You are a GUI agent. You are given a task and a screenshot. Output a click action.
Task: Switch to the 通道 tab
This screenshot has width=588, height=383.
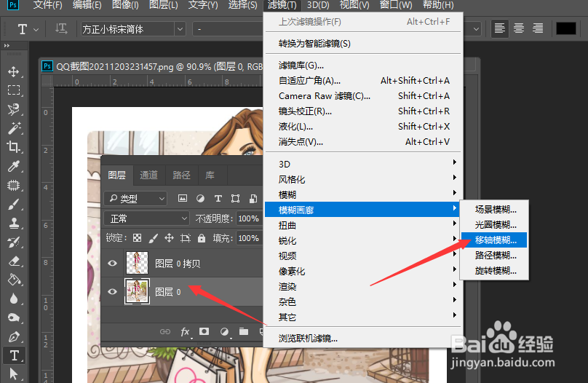pos(149,175)
